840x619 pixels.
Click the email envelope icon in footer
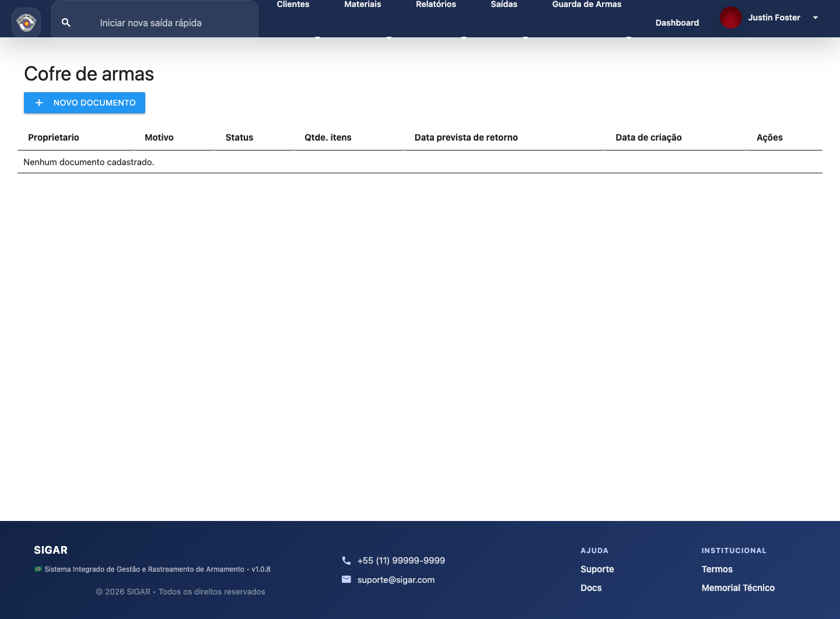pyautogui.click(x=346, y=579)
